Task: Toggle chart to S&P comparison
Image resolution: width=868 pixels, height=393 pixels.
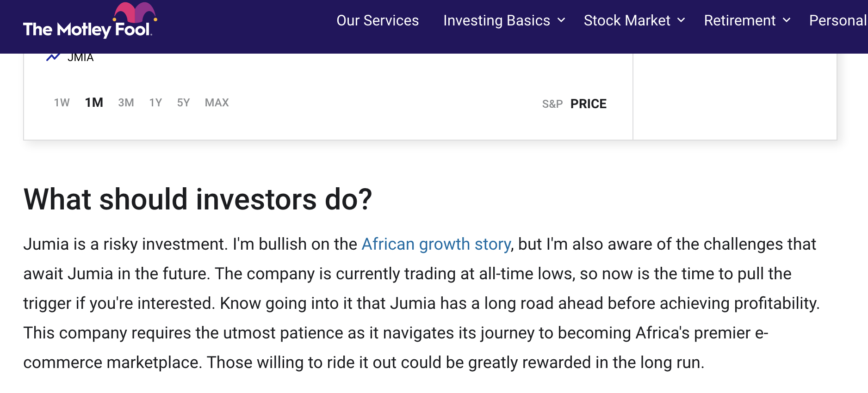Action: [x=552, y=104]
